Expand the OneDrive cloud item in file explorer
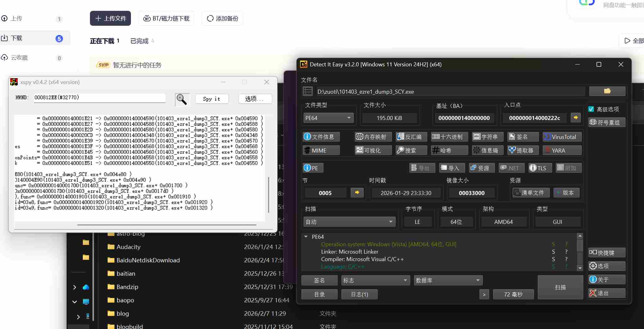The width and height of the screenshot is (644, 329). [x=74, y=287]
